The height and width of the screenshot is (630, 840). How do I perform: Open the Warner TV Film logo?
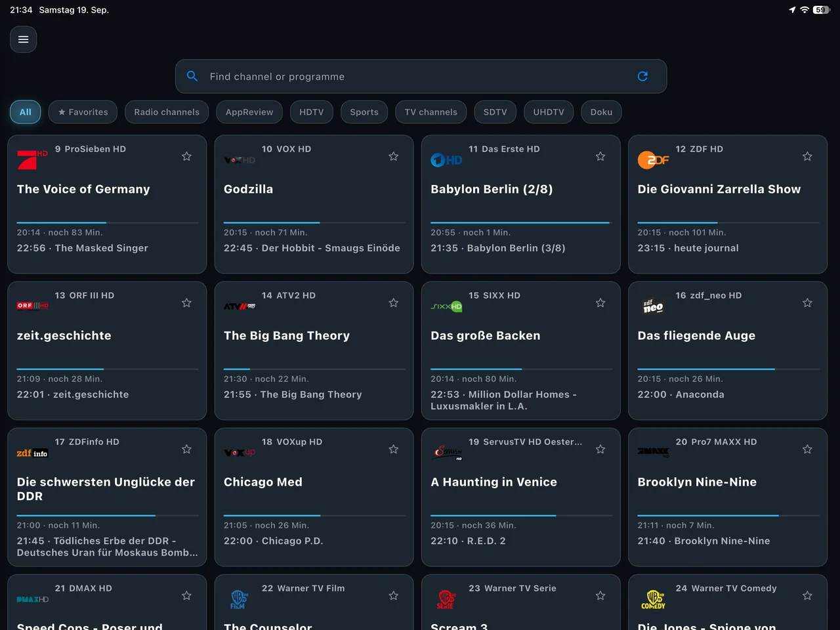click(239, 599)
